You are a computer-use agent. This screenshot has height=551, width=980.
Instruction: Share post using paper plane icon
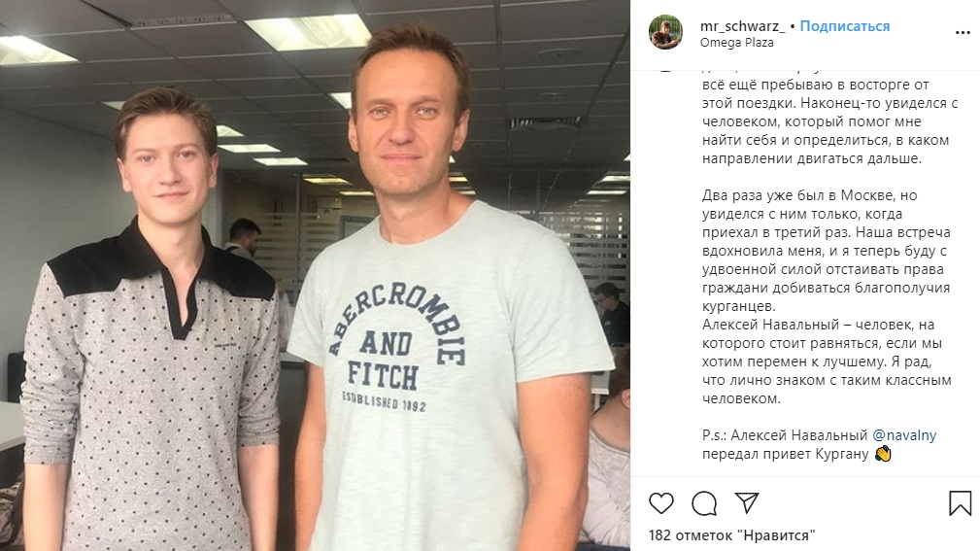click(747, 502)
